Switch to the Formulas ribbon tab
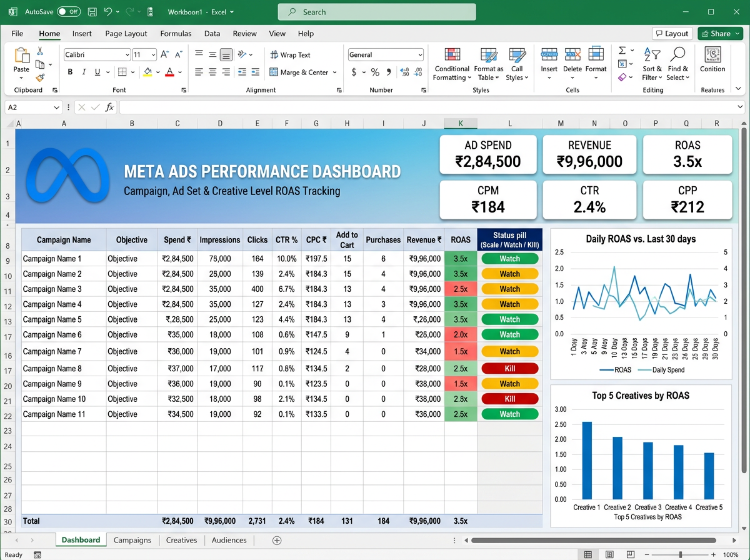 176,34
